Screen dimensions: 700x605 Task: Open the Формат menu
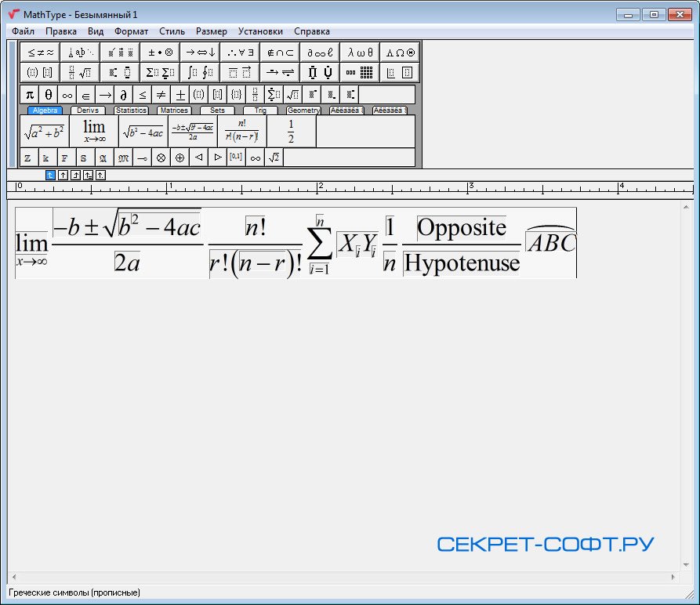click(131, 31)
